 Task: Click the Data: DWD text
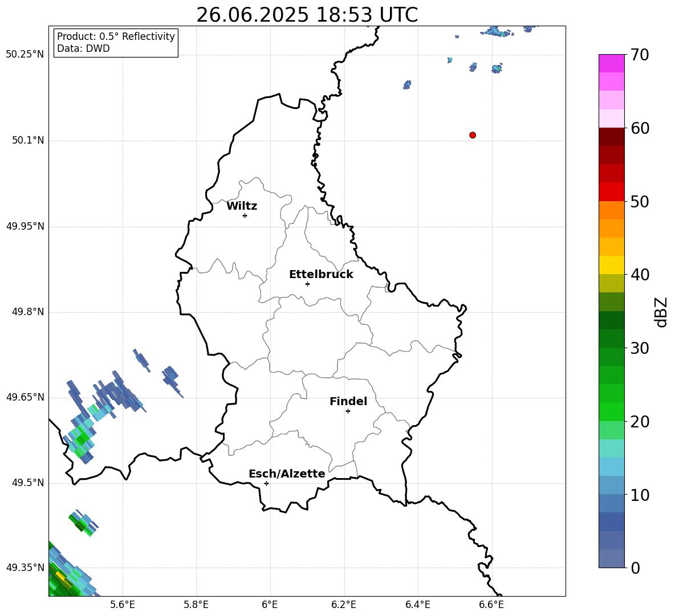pyautogui.click(x=83, y=48)
